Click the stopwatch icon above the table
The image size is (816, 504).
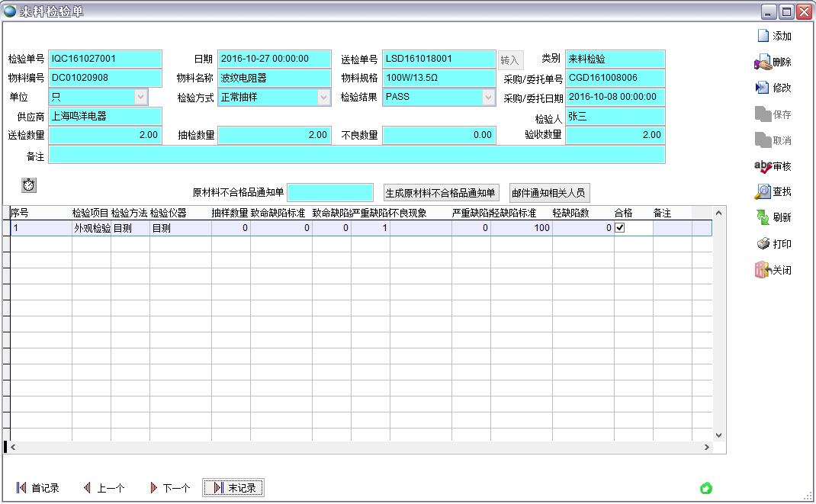pos(29,185)
